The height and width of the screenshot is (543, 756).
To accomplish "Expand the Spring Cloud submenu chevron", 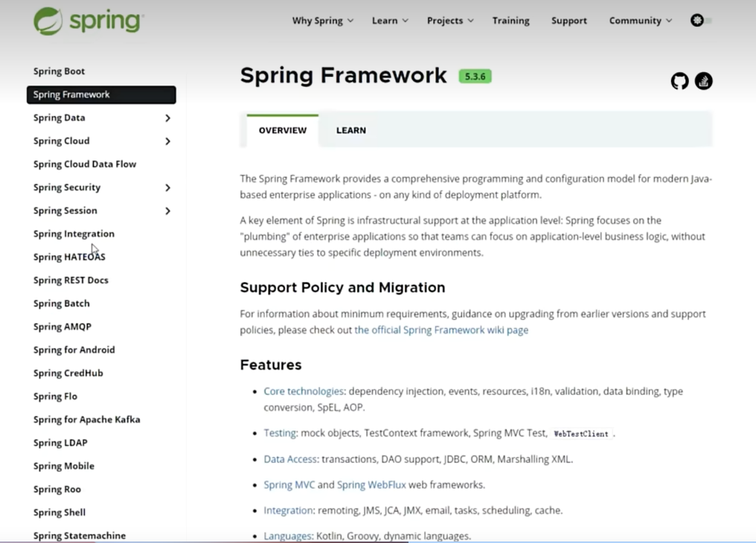I will click(167, 141).
